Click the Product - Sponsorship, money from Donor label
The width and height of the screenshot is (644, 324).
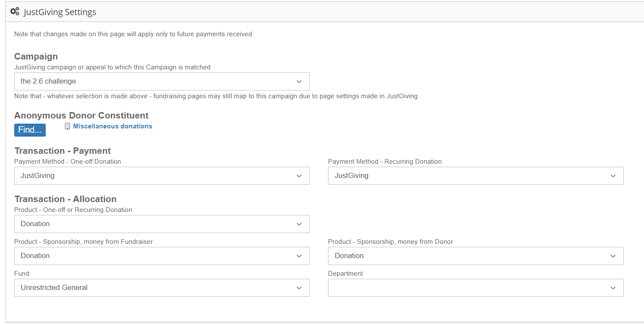tap(391, 242)
